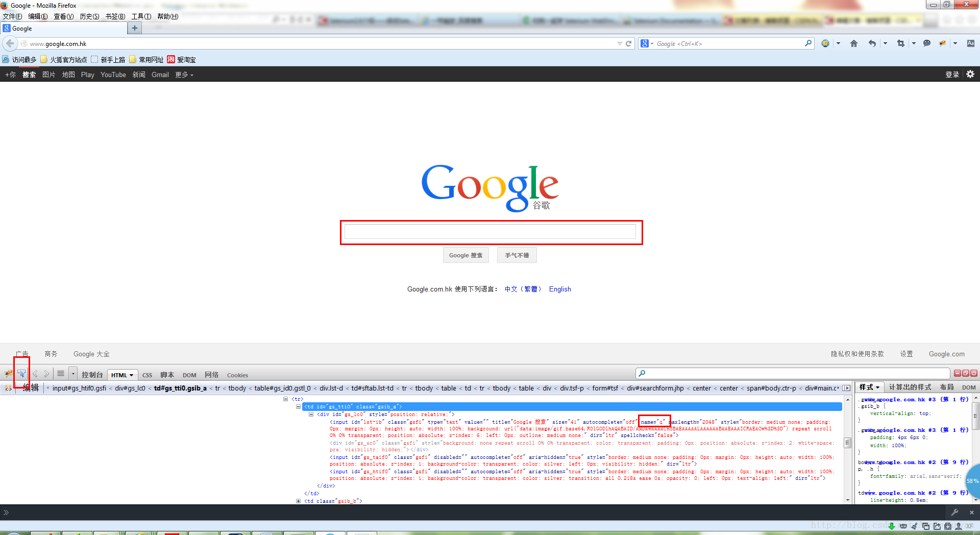Click the 登录 sign-in link
This screenshot has width=980, height=535.
tap(952, 75)
